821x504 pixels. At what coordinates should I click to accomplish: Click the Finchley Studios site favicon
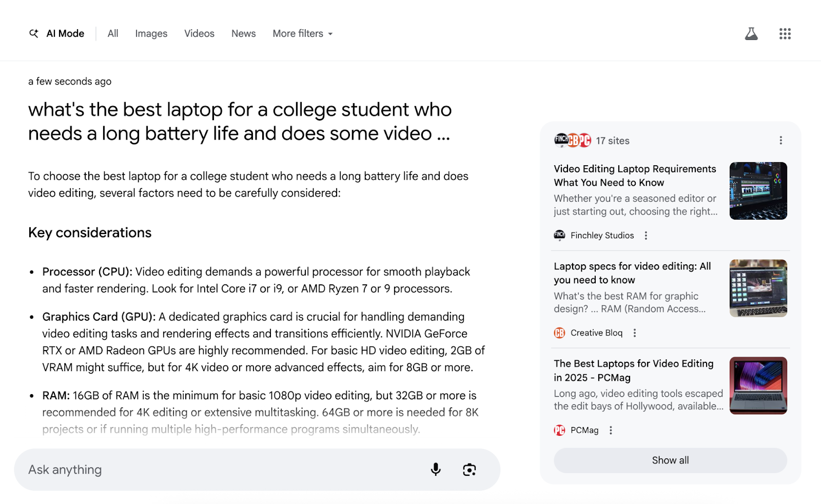(559, 235)
